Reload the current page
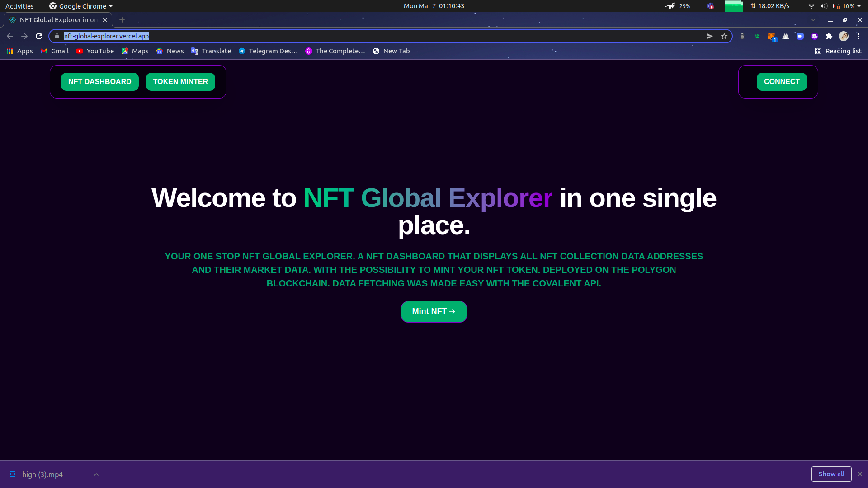Screen dimensions: 868x488 (x=39, y=36)
